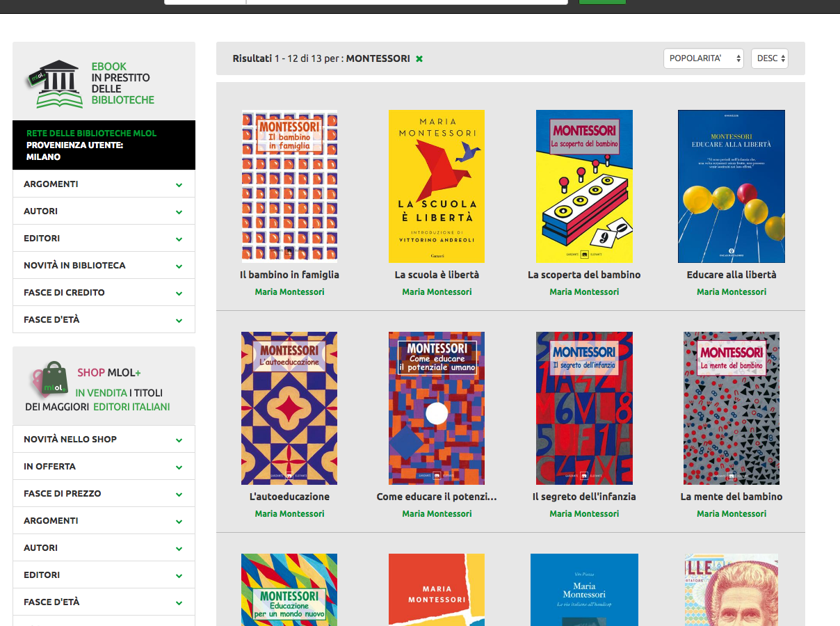This screenshot has height=626, width=840.
Task: Click the SHOP MLOL+ in vendita heading
Action: pyautogui.click(x=97, y=390)
